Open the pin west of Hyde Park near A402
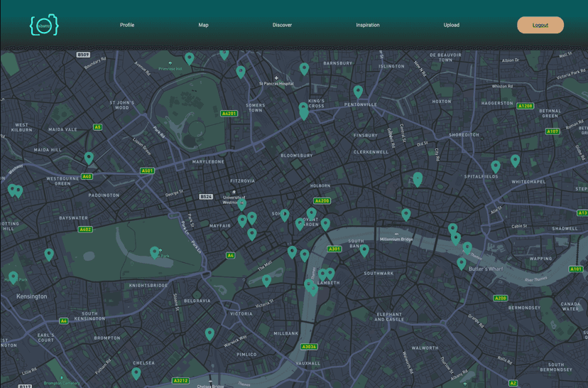The height and width of the screenshot is (388, 588). (x=49, y=255)
